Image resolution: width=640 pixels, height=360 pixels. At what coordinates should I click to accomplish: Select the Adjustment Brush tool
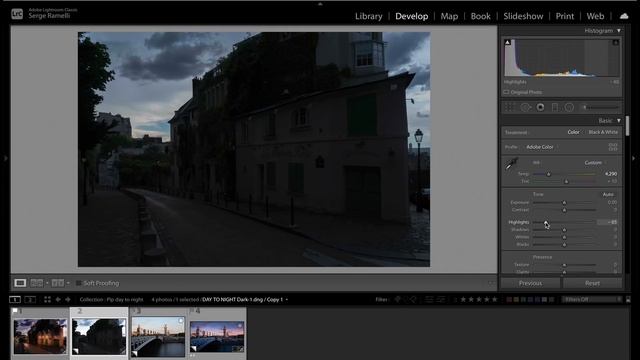click(600, 107)
